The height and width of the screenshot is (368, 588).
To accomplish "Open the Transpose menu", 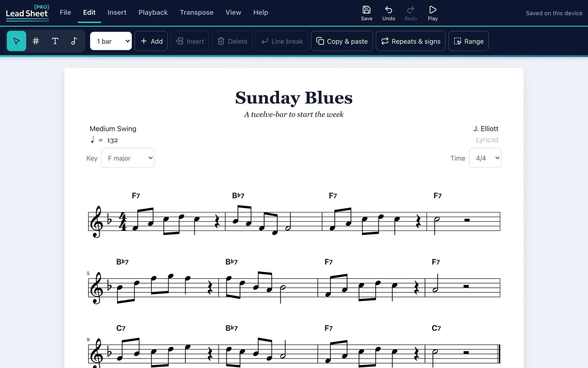I will [197, 12].
